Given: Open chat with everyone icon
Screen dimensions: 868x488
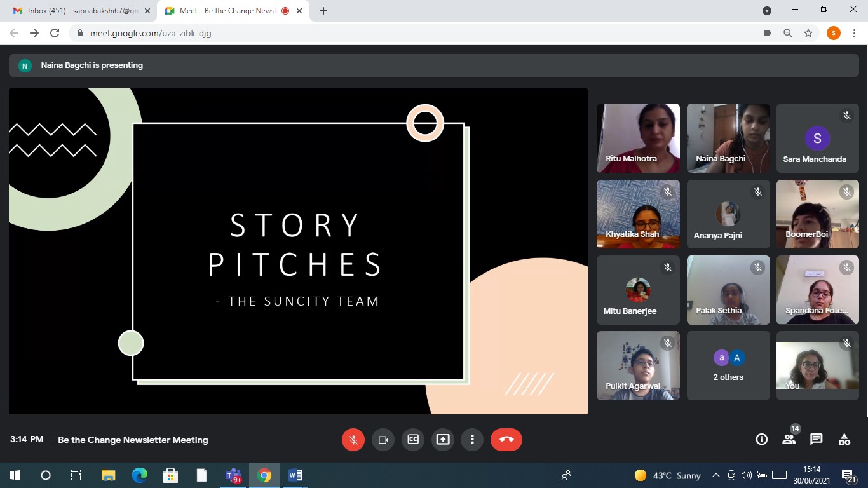Looking at the screenshot, I should [817, 440].
